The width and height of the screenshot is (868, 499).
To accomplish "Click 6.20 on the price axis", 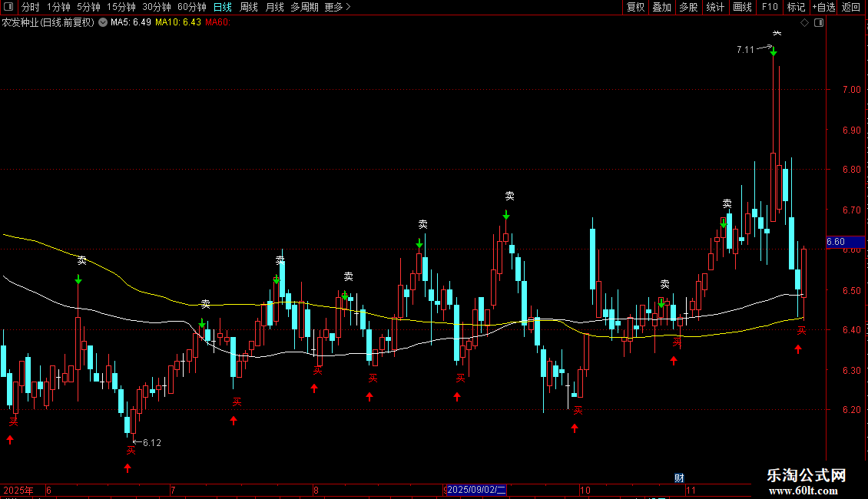I will point(851,410).
